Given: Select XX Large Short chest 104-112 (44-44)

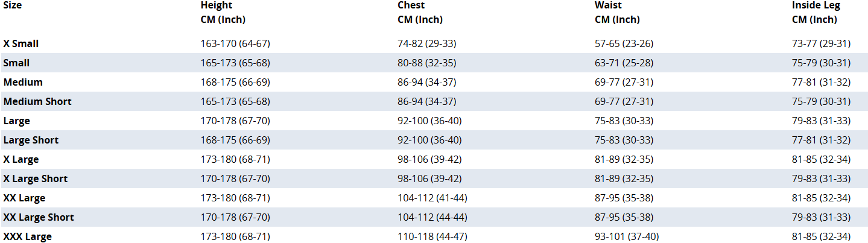Looking at the screenshot, I should 432,217.
